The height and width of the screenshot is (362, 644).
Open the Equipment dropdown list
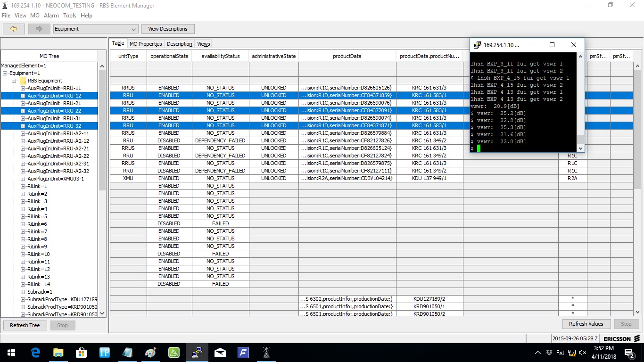point(96,29)
